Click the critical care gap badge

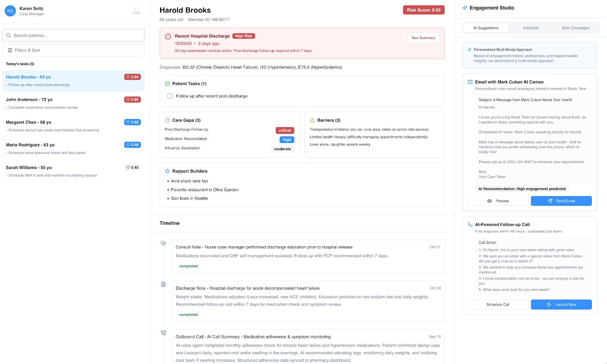click(285, 130)
